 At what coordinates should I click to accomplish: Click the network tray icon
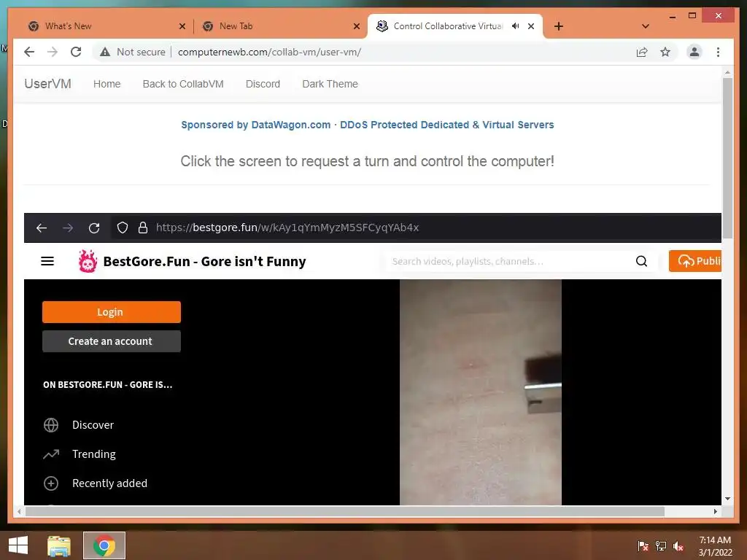click(x=661, y=545)
